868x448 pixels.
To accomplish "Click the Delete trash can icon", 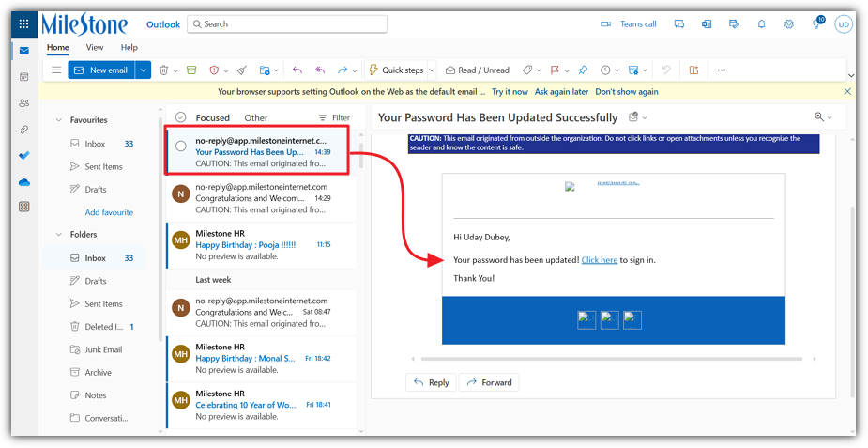I will tap(164, 70).
